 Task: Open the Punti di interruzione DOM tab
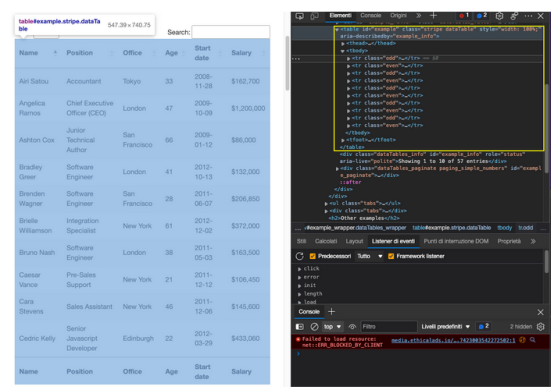456,241
